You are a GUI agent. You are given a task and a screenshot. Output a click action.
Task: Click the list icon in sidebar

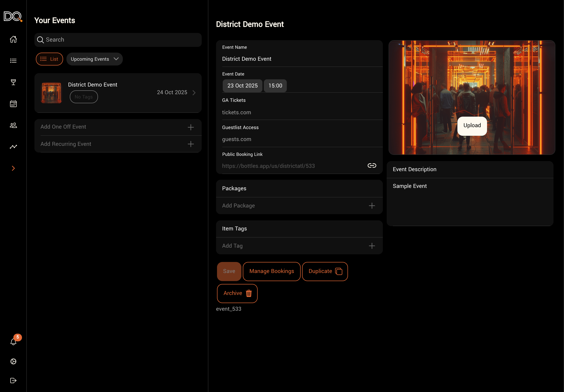13,61
